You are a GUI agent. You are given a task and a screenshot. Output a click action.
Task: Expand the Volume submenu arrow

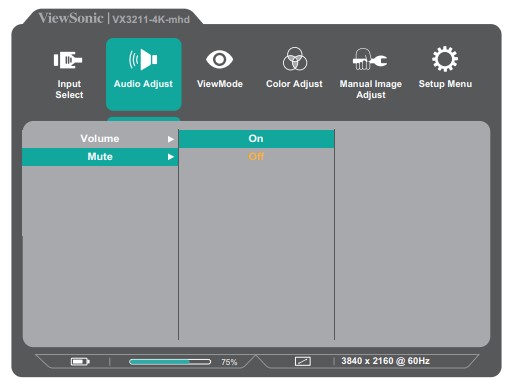coord(171,139)
